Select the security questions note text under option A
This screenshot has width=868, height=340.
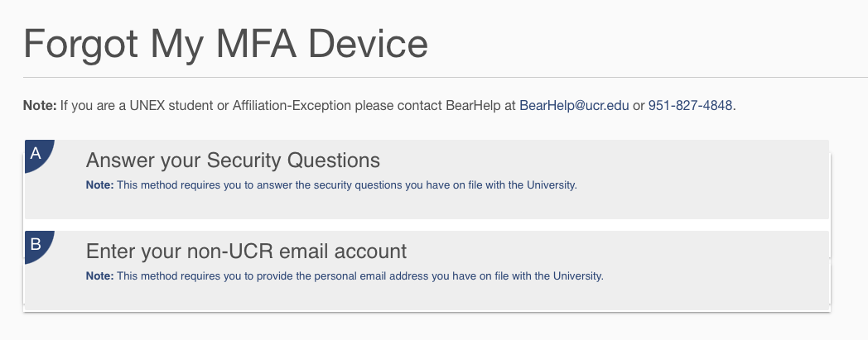tap(346, 184)
